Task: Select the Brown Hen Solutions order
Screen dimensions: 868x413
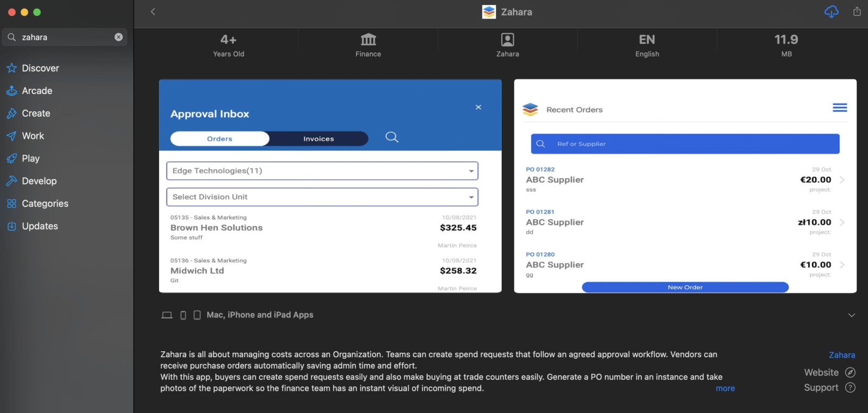Action: [x=216, y=228]
